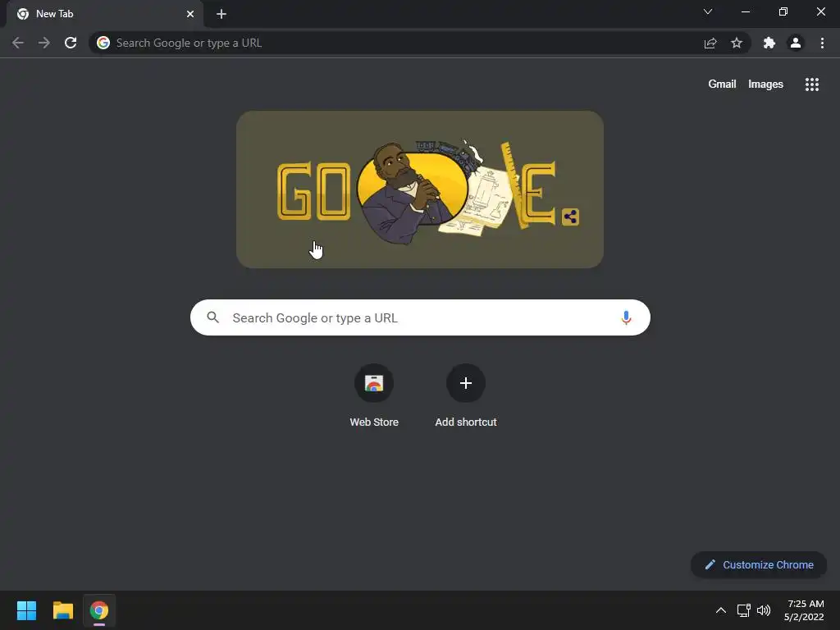
Task: Reload the page with the refresh icon
Action: (x=71, y=43)
